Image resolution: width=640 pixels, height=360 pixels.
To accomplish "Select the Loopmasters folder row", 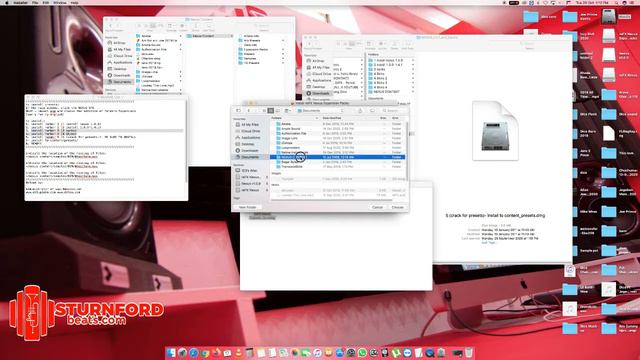I will [338, 148].
